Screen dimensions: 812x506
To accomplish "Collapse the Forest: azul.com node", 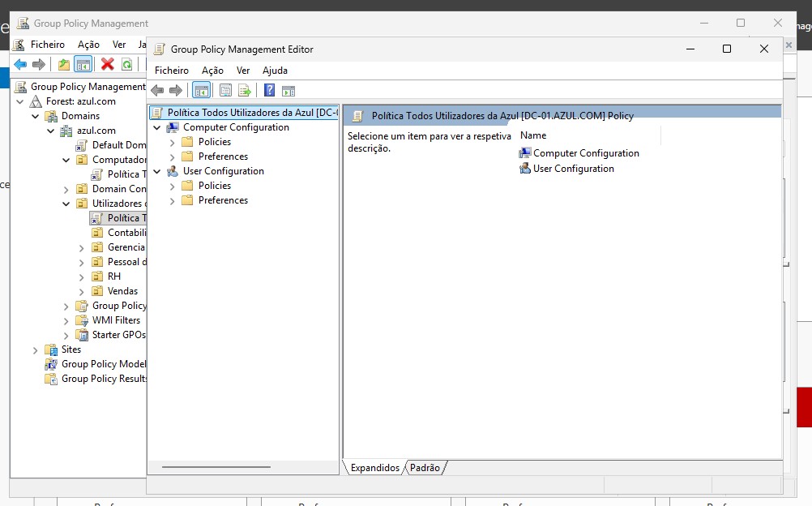I will (x=20, y=101).
